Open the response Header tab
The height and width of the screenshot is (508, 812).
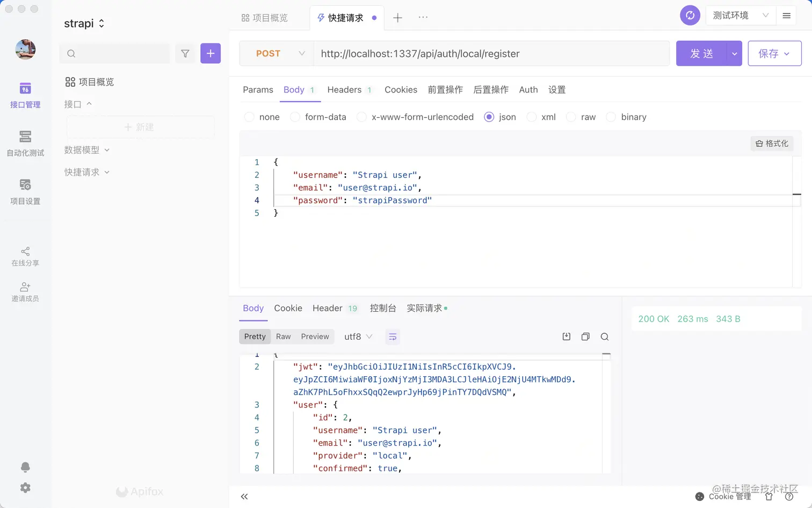(335, 308)
